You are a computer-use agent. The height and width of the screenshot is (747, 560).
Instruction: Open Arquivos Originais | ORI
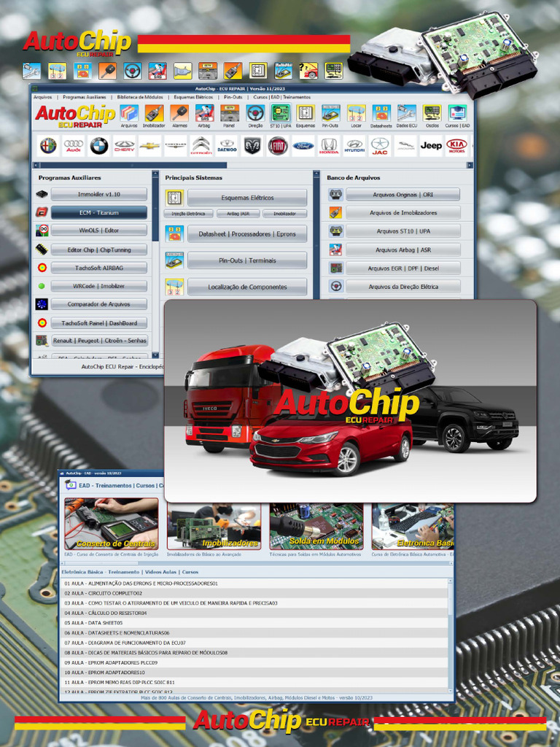tap(402, 194)
